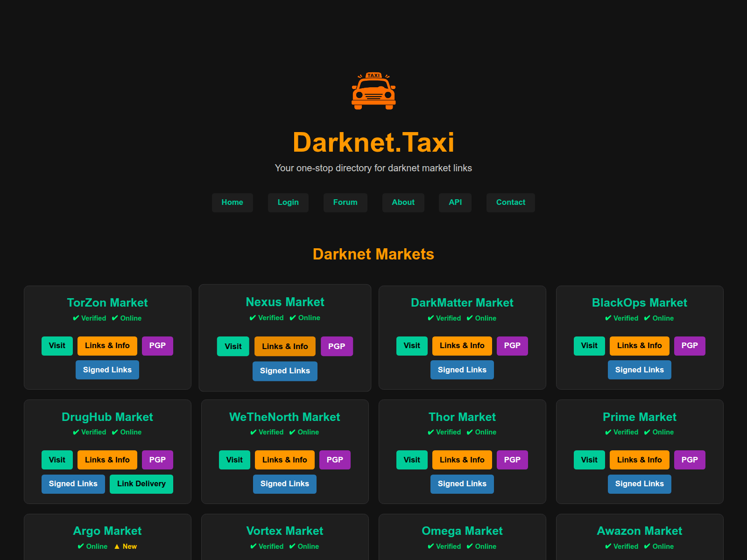Open Signed Links for Nexus Market
The width and height of the screenshot is (747, 560).
tap(285, 371)
